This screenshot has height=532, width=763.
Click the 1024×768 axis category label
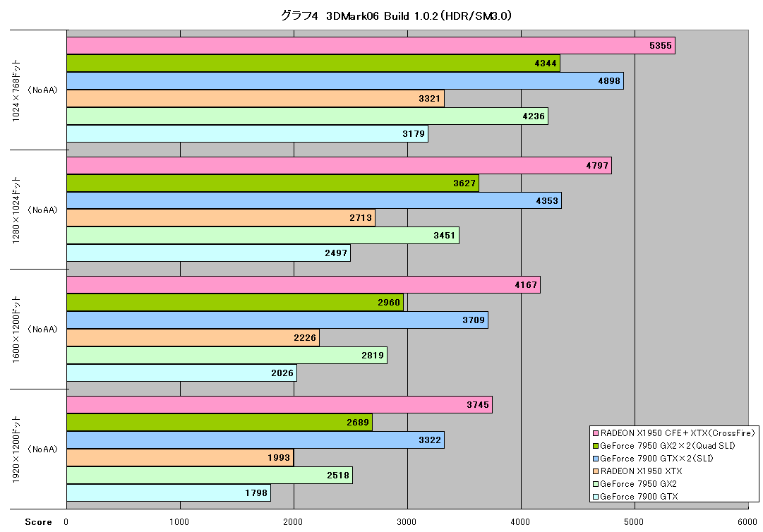pos(16,90)
